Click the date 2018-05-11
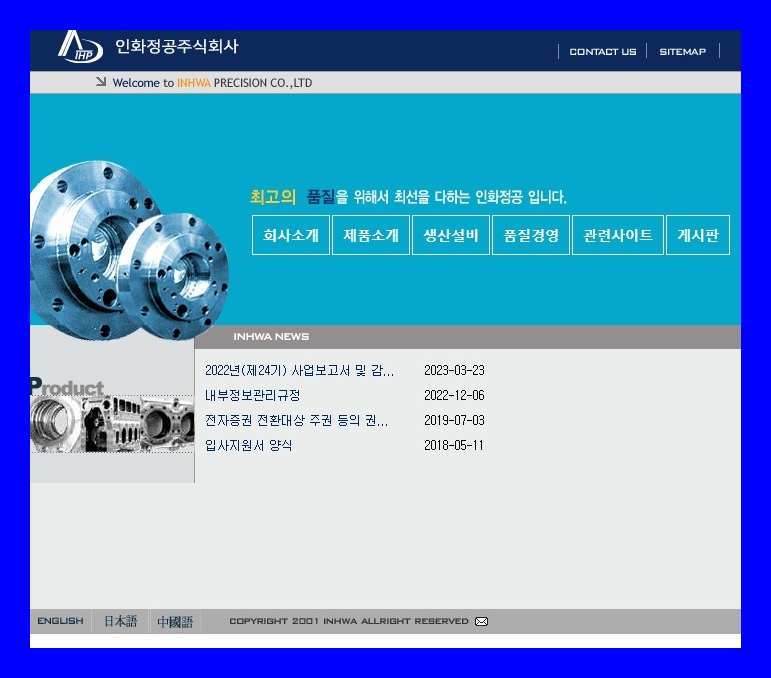The width and height of the screenshot is (771, 678). tap(454, 445)
